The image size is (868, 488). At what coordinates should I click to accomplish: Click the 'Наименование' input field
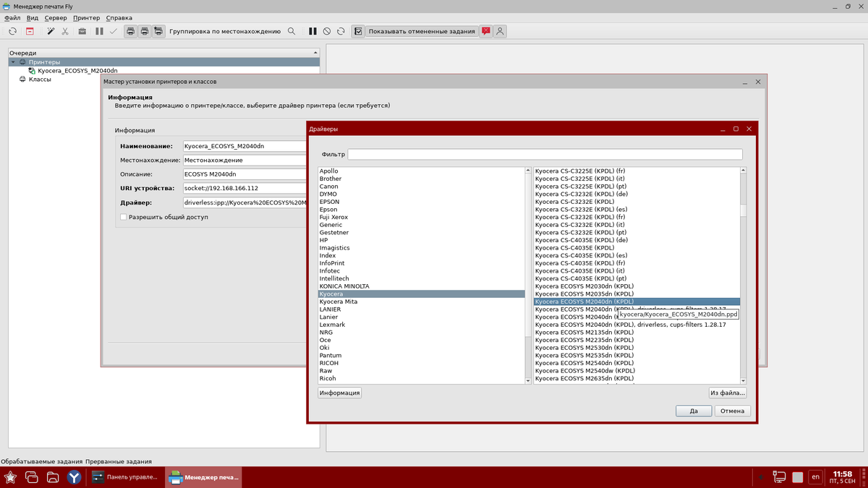[244, 146]
